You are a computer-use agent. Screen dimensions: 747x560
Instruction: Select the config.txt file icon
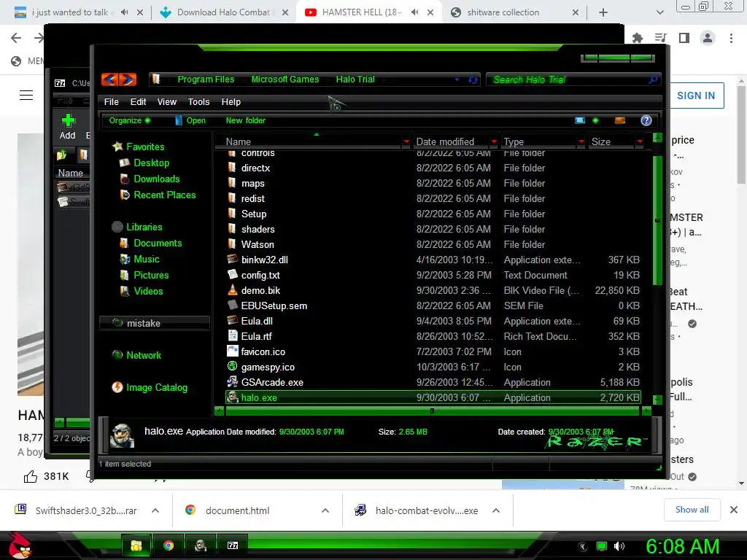pos(232,275)
